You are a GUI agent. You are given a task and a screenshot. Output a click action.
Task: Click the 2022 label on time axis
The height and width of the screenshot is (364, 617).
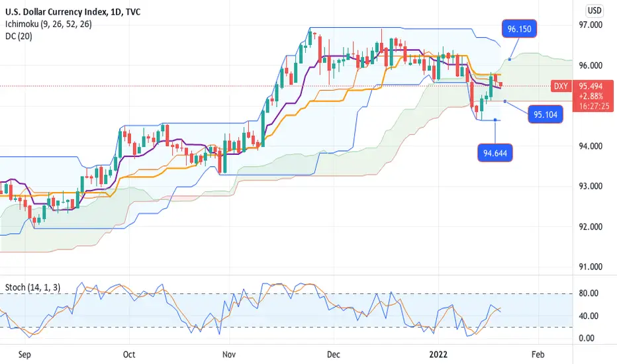coord(438,354)
